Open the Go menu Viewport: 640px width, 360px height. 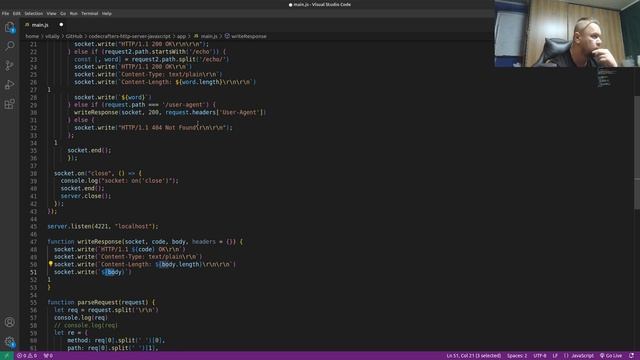pyautogui.click(x=63, y=13)
